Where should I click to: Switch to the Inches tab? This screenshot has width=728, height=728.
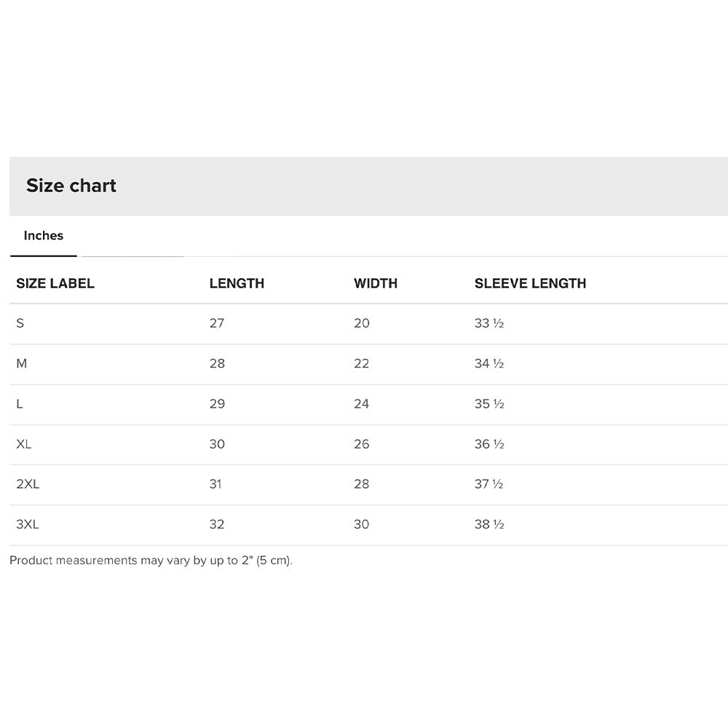click(44, 236)
